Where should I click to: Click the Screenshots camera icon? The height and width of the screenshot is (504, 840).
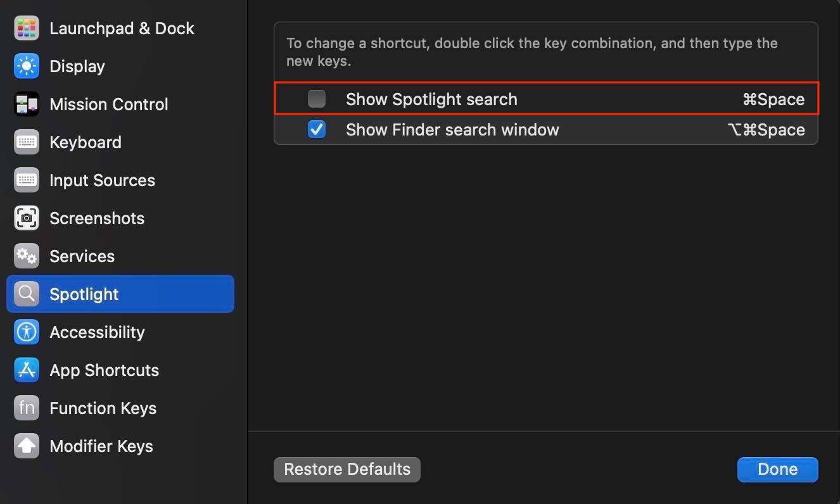(x=27, y=218)
